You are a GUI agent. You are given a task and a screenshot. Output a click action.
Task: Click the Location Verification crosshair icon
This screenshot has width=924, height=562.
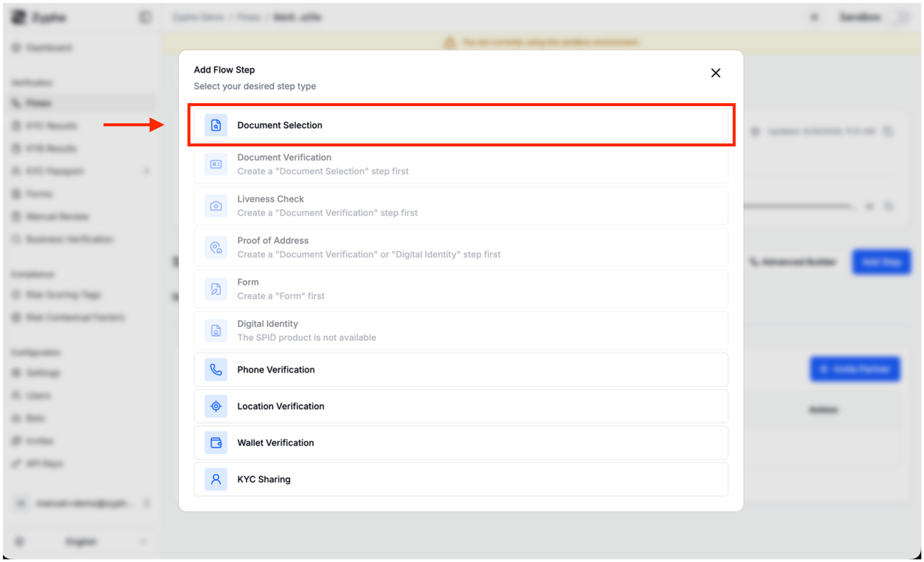(216, 406)
